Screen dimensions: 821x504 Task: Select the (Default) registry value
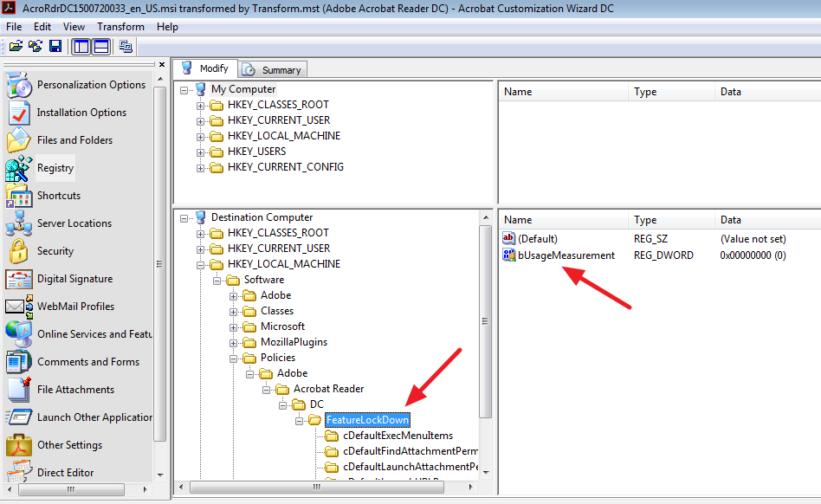coord(538,239)
